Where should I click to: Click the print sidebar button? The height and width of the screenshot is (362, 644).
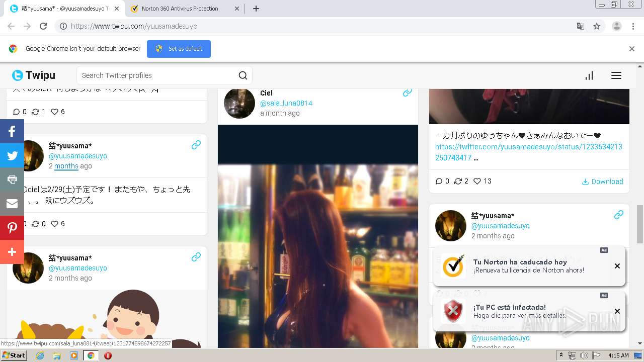coord(12,179)
